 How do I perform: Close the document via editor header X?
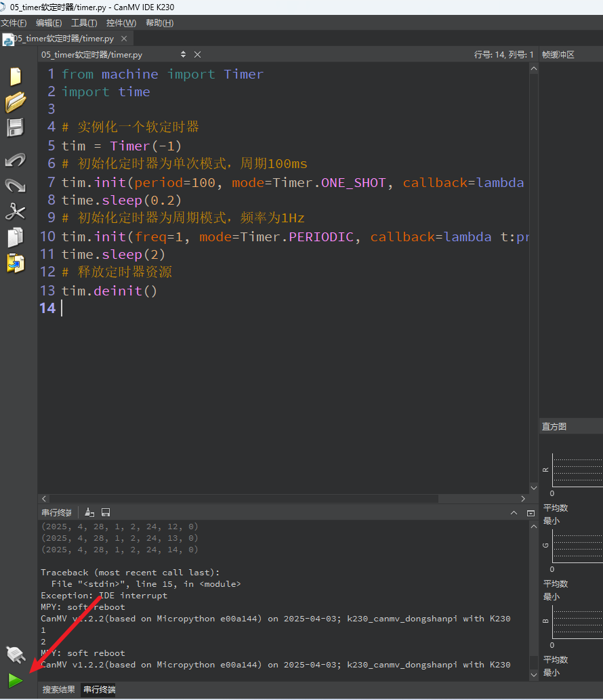pos(197,54)
